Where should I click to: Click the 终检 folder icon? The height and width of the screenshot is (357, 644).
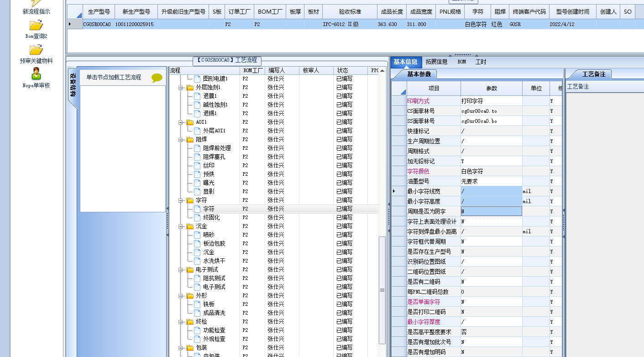click(190, 321)
